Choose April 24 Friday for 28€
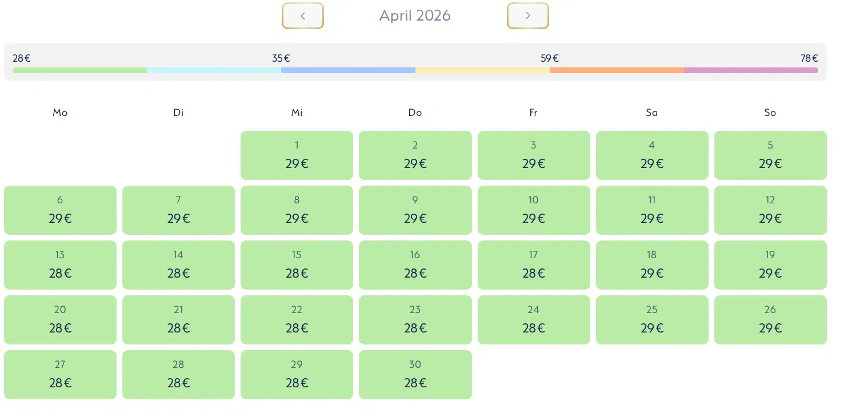The width and height of the screenshot is (868, 413). point(533,320)
